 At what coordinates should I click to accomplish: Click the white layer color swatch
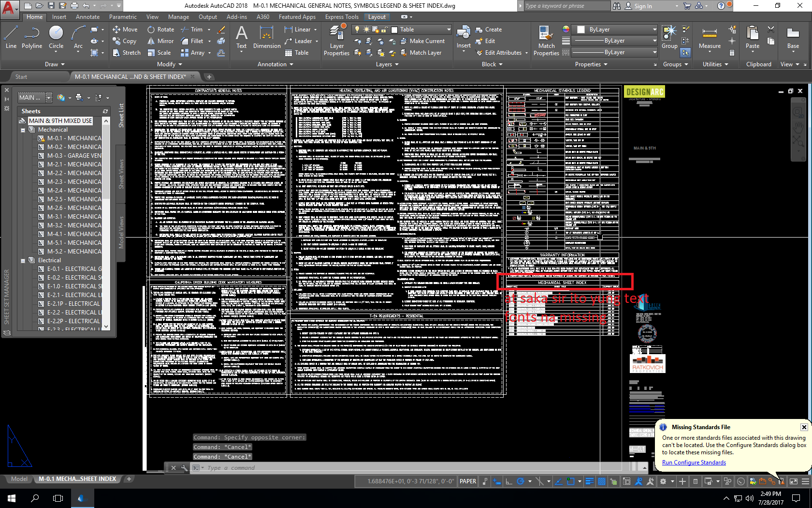tap(394, 30)
